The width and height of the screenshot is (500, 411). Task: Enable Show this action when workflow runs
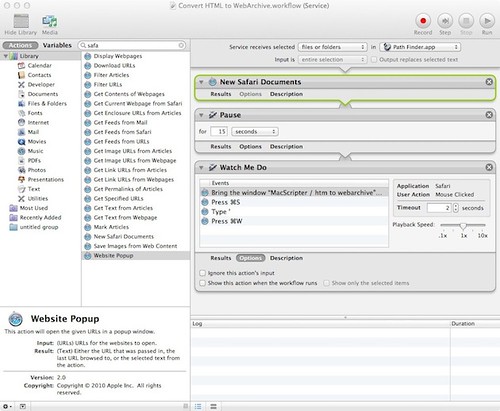pyautogui.click(x=202, y=283)
